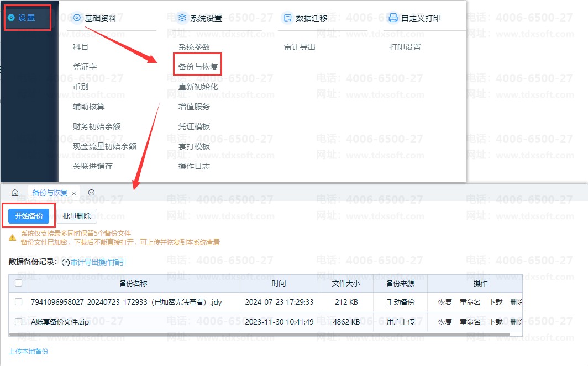Toggle the select-all checkbox in table header

[19, 283]
